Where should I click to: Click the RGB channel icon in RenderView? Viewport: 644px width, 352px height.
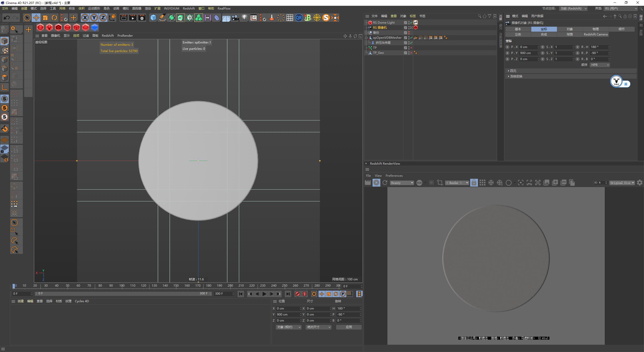pyautogui.click(x=419, y=183)
